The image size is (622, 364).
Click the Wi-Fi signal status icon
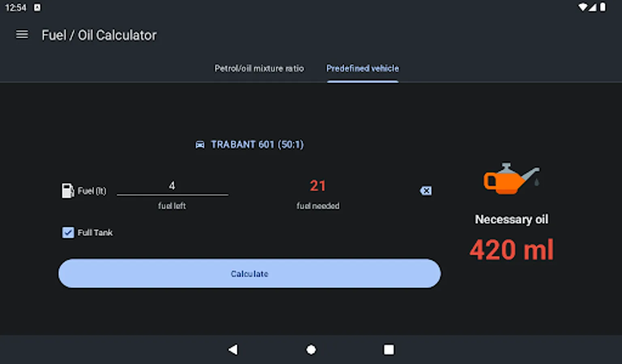(583, 7)
